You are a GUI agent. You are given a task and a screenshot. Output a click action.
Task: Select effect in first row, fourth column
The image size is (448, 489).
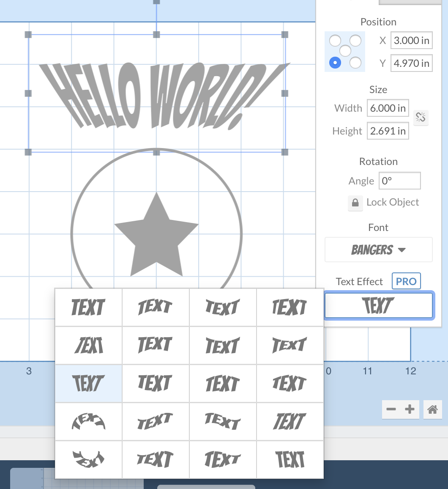coord(290,308)
